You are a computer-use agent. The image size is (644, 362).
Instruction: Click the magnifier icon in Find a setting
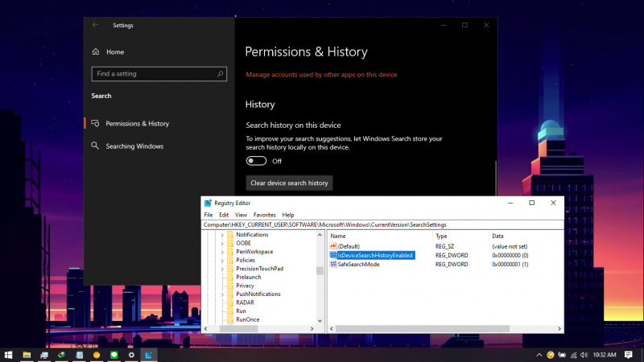click(220, 74)
